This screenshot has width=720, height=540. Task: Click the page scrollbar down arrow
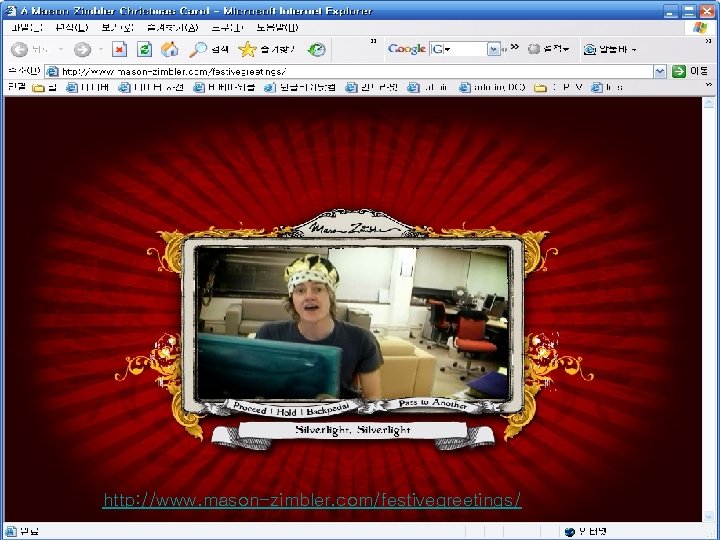tap(709, 516)
